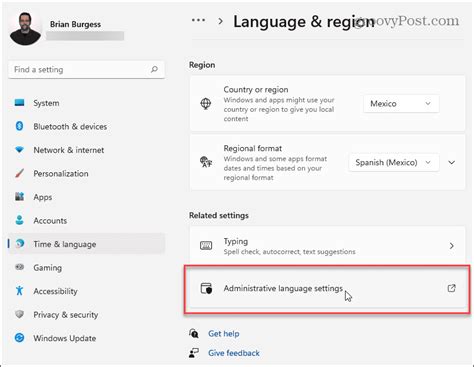
Task: Open the Spanish (Mexico) regional format dropdown
Action: 393,162
